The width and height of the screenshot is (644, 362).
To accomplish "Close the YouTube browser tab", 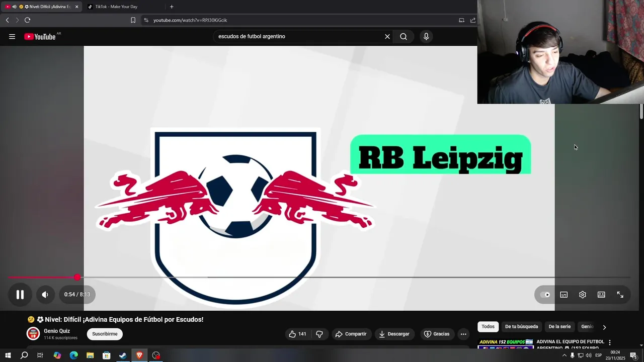I will click(77, 7).
